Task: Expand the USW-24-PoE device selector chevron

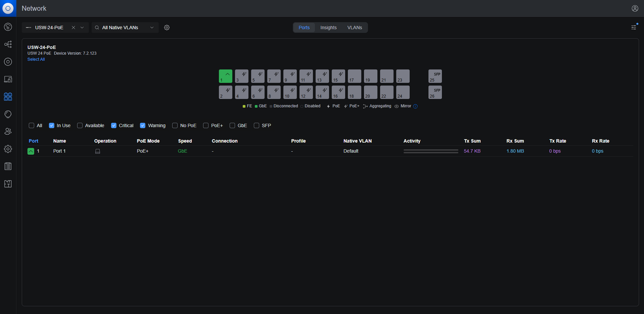Action: (82, 27)
